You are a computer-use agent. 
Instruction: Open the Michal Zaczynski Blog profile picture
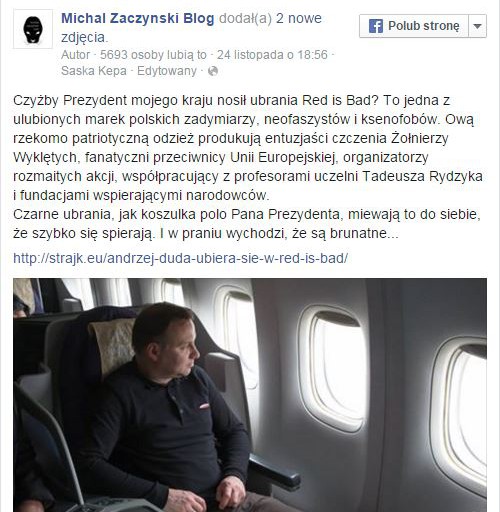33,29
